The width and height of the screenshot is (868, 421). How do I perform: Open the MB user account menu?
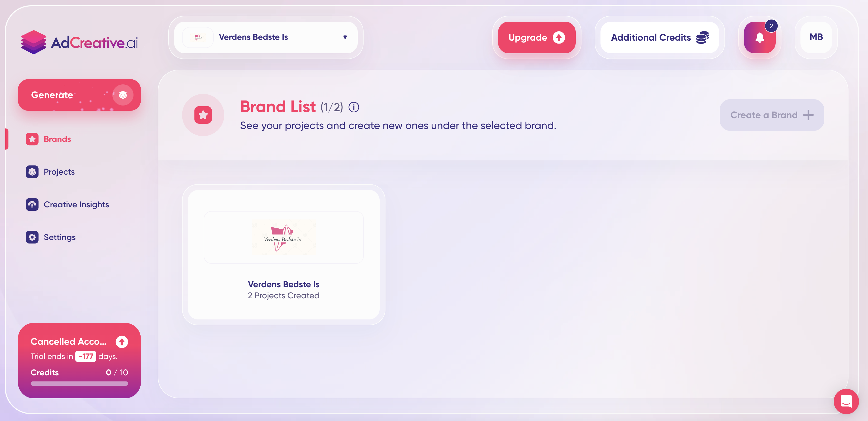point(816,37)
